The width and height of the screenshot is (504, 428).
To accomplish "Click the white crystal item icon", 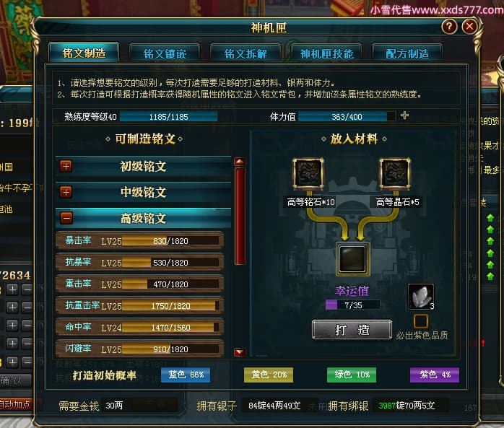I will click(x=421, y=297).
